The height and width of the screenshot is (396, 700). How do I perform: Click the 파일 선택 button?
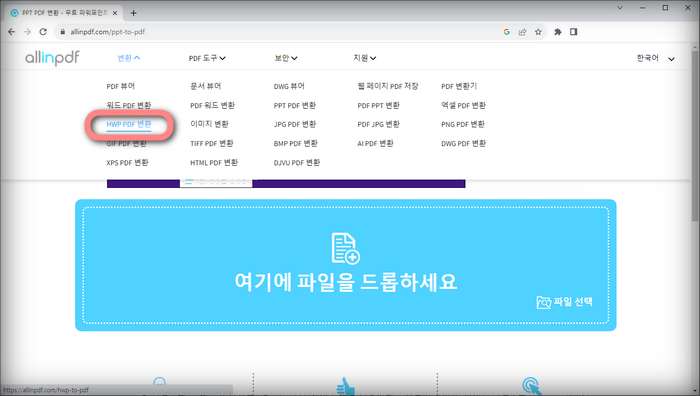point(565,302)
